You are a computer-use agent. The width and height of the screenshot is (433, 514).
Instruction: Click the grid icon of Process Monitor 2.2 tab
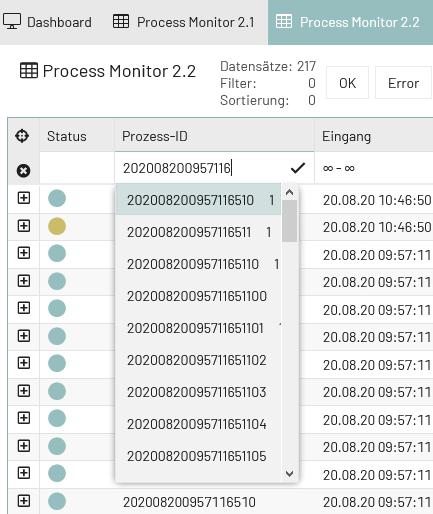284,21
